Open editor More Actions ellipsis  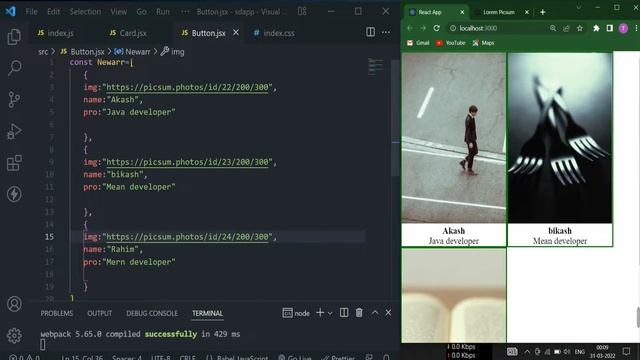(386, 32)
